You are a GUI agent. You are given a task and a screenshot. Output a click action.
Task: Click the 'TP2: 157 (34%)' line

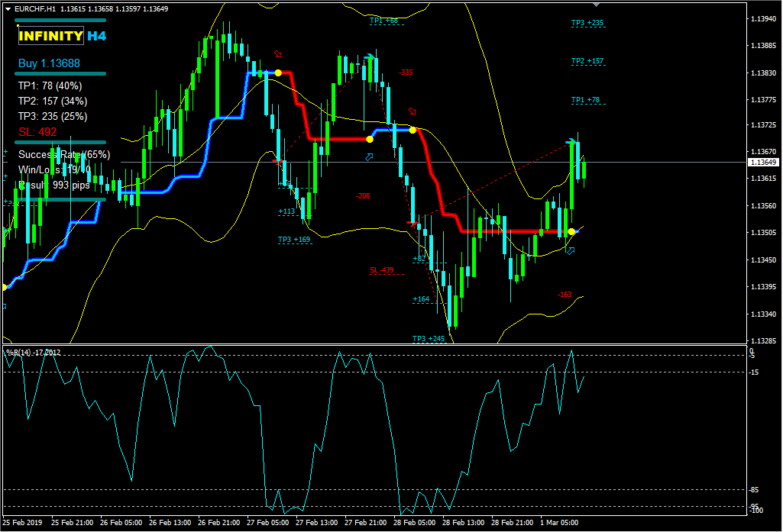[x=53, y=102]
